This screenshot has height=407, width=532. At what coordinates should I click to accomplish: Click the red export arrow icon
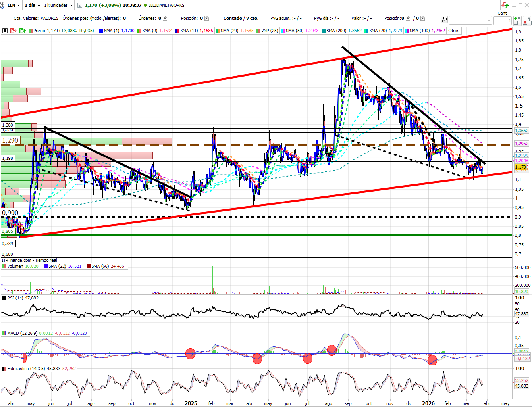click(x=13, y=31)
